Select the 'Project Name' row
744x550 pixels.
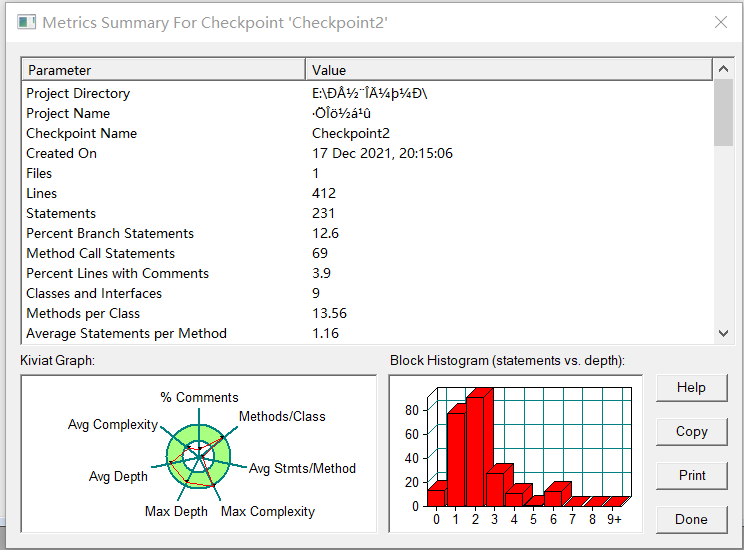(368, 113)
